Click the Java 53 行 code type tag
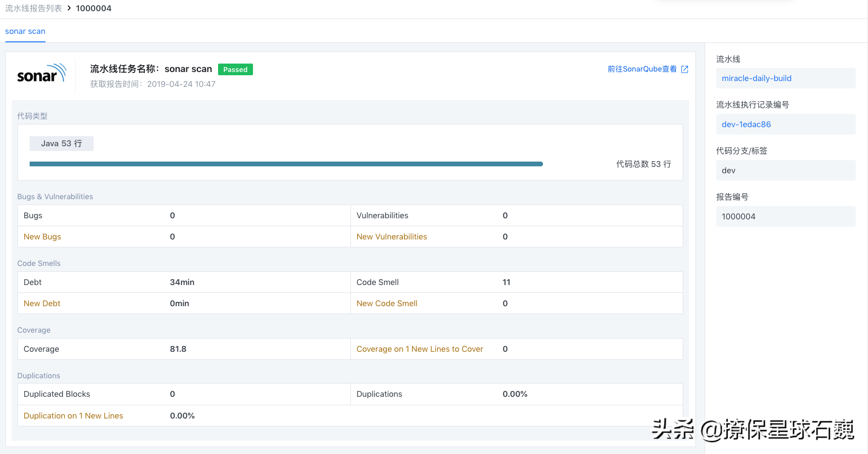 61,144
